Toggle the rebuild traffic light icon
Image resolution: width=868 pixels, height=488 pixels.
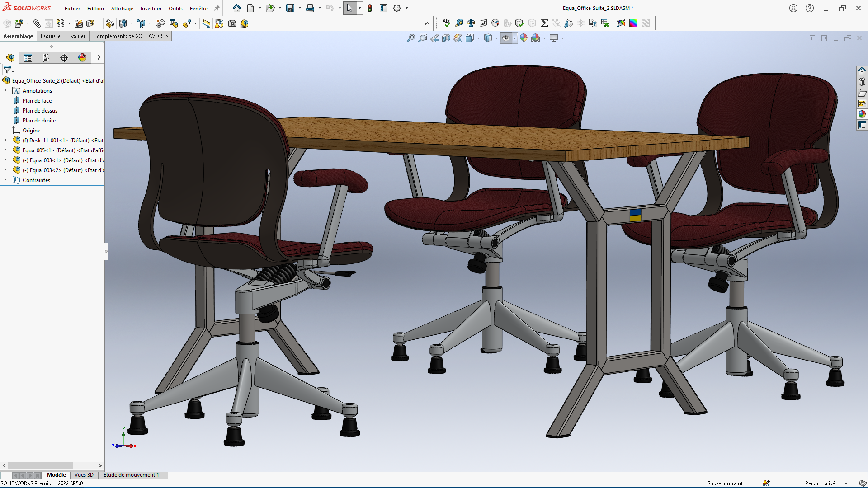[370, 8]
